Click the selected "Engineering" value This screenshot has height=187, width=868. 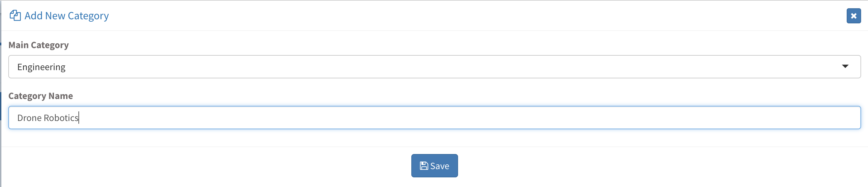(41, 67)
